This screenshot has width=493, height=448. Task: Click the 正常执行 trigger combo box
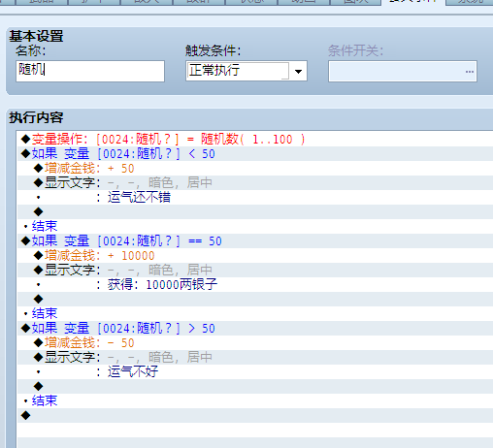[246, 71]
